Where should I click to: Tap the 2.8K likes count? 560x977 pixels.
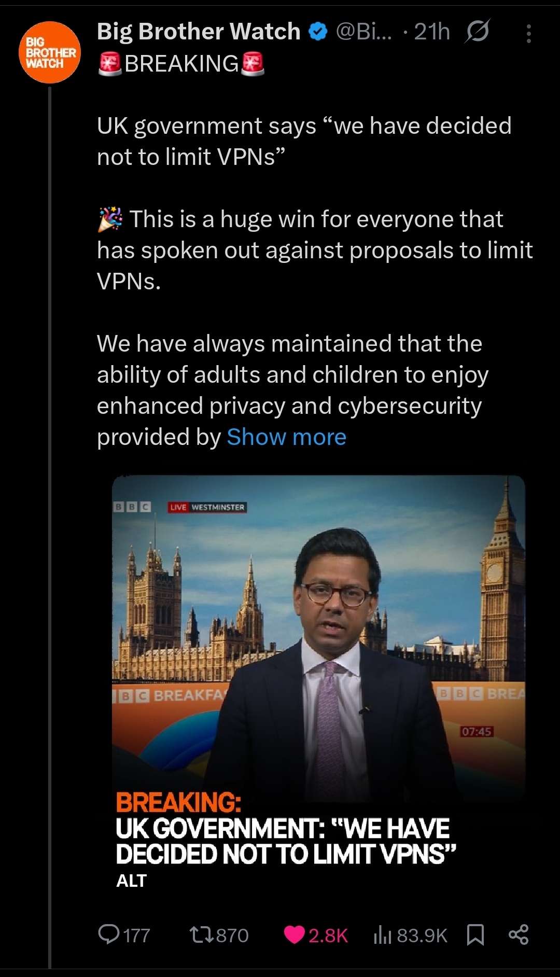pyautogui.click(x=328, y=936)
